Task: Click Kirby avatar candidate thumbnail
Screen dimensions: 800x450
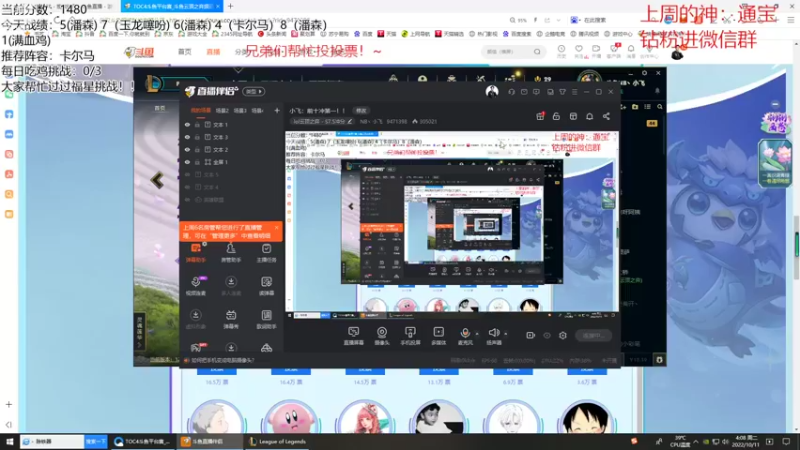Action: pyautogui.click(x=290, y=419)
